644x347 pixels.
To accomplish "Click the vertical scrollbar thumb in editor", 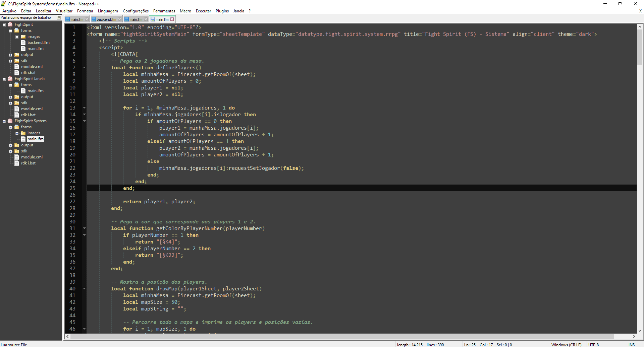I will [x=640, y=47].
